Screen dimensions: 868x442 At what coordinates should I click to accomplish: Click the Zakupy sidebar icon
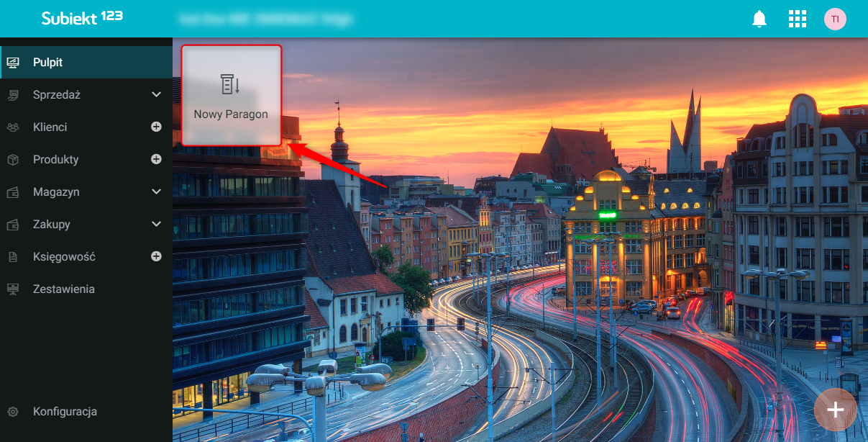pos(13,225)
